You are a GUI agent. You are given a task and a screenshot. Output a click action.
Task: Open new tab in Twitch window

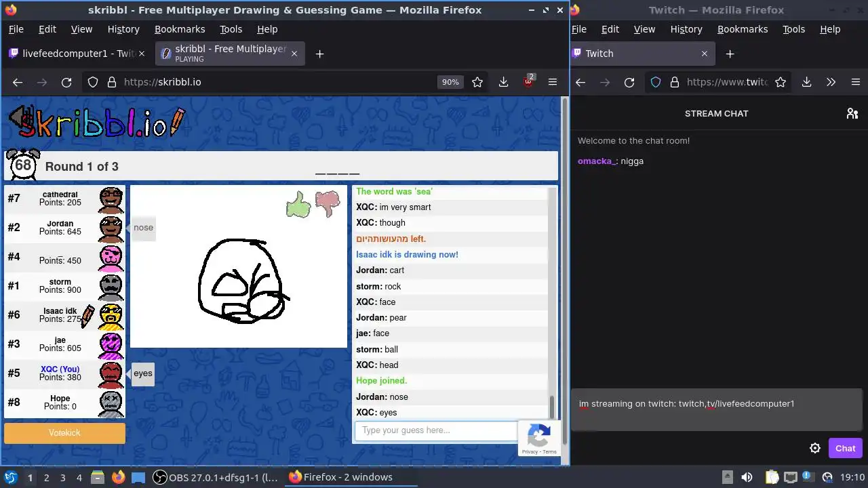[x=730, y=54]
